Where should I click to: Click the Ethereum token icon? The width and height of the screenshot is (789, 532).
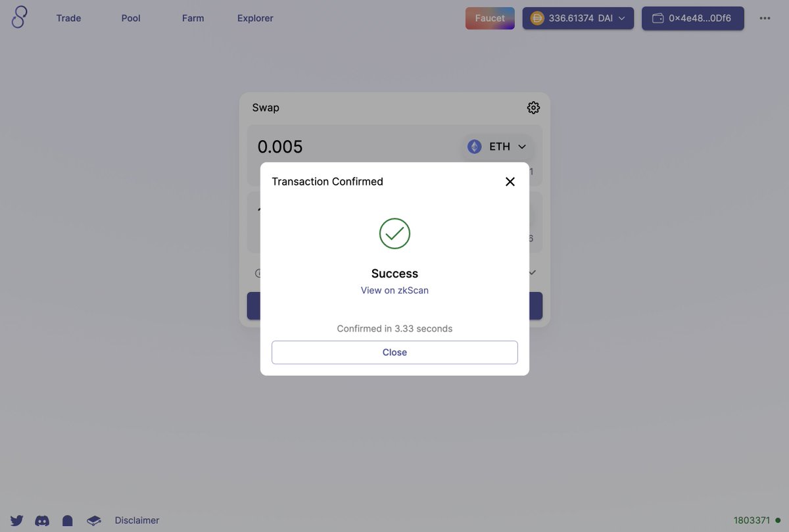tap(475, 147)
